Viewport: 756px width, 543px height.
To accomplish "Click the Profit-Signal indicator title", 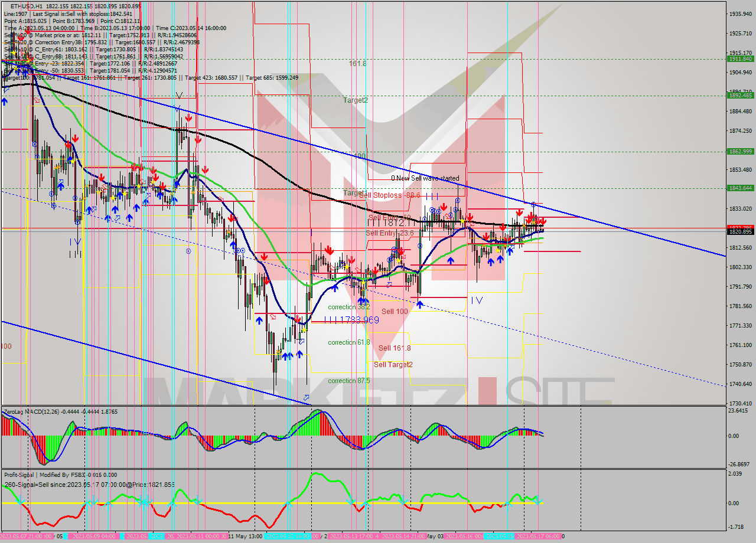I will click(x=59, y=475).
